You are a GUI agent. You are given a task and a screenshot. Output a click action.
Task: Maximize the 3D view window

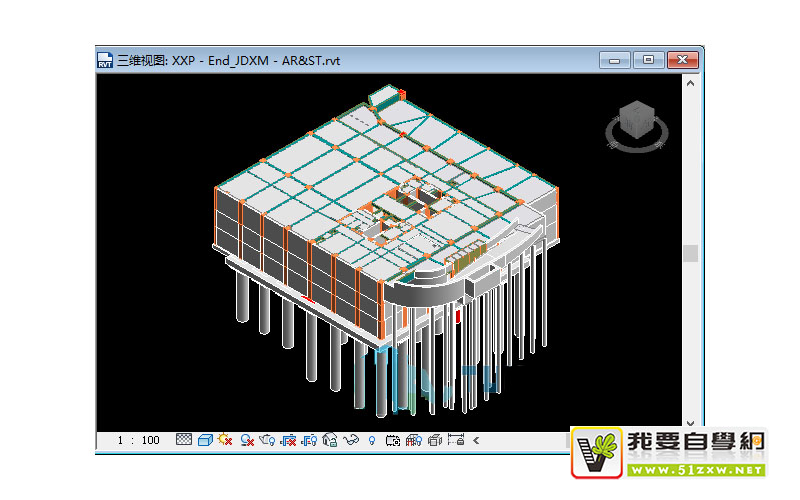(x=648, y=60)
